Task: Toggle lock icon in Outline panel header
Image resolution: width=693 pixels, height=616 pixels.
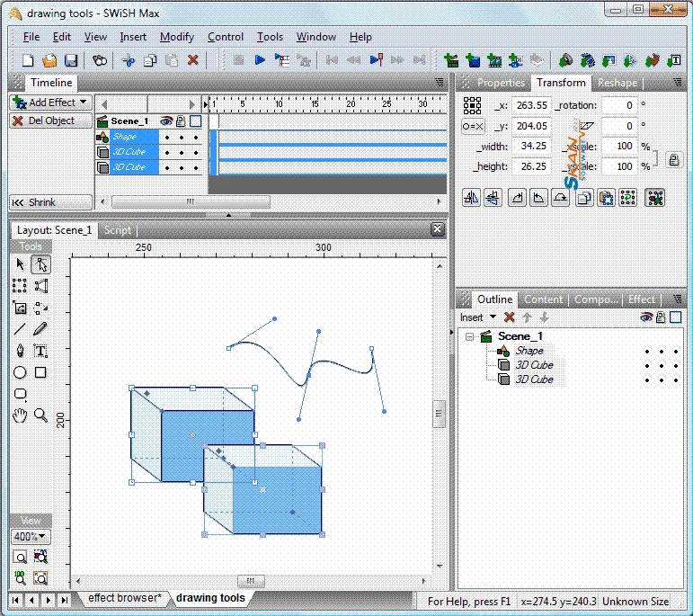Action: pyautogui.click(x=661, y=317)
